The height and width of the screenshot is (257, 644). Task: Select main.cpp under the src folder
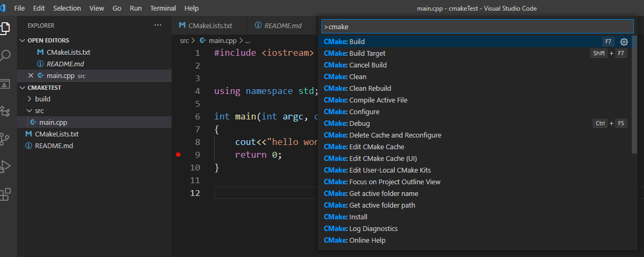coord(94,122)
